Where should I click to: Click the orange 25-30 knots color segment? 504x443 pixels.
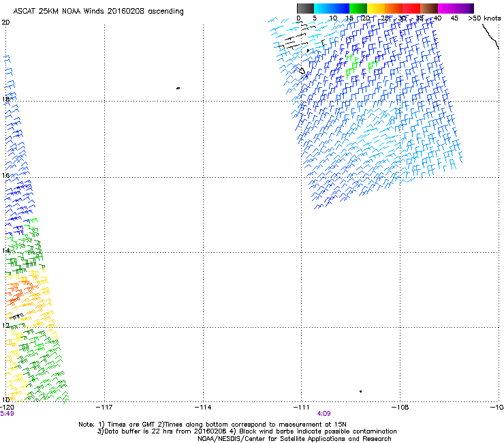pos(394,8)
